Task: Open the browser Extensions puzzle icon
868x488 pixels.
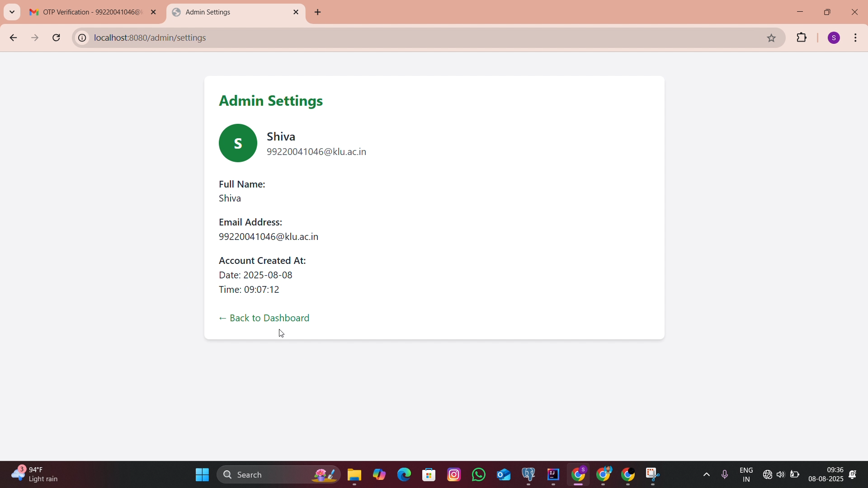Action: tap(802, 38)
